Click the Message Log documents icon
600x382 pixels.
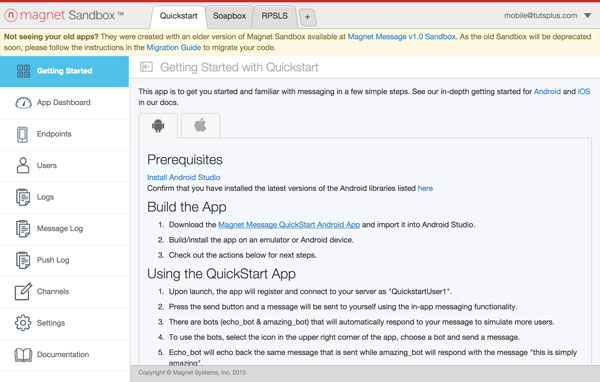coord(23,229)
